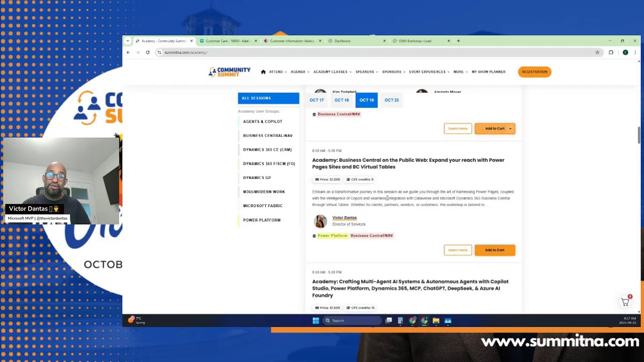View site information icon in address bar

coord(159,52)
